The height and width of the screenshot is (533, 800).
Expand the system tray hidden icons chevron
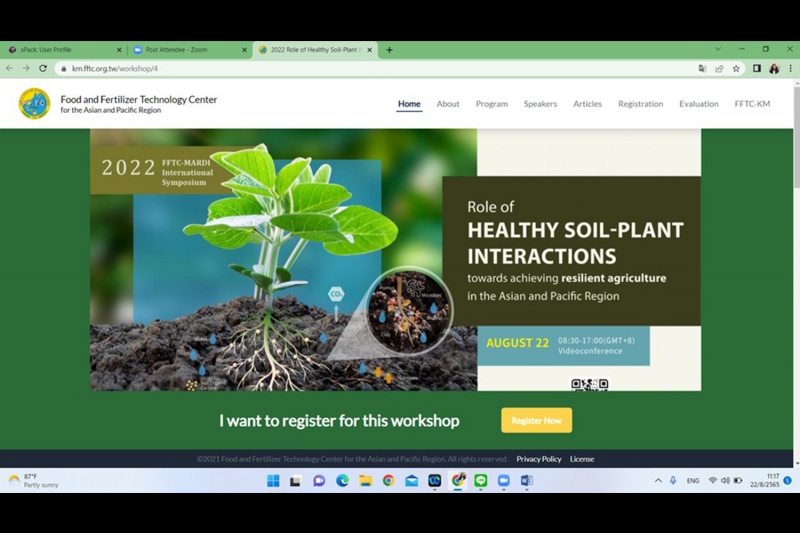point(658,481)
